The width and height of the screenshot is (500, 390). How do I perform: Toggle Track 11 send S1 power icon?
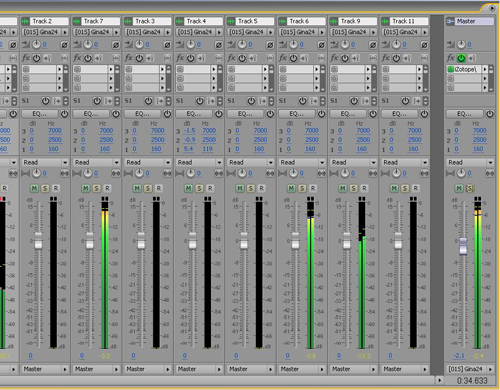click(x=405, y=101)
